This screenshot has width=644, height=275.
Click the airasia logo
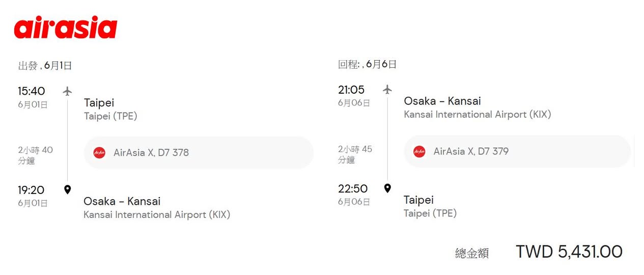click(66, 28)
